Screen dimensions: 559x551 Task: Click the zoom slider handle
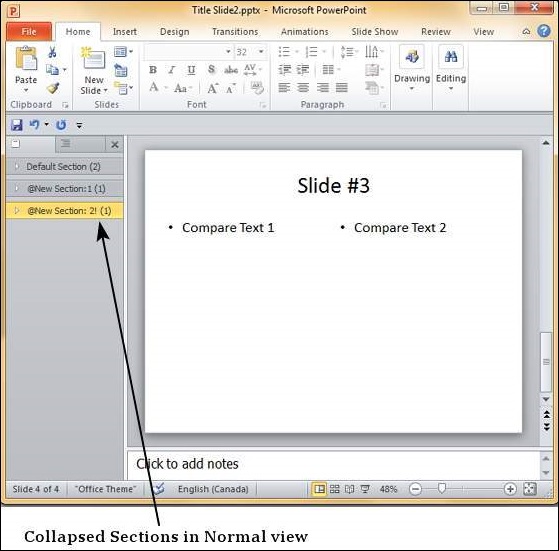[442, 488]
